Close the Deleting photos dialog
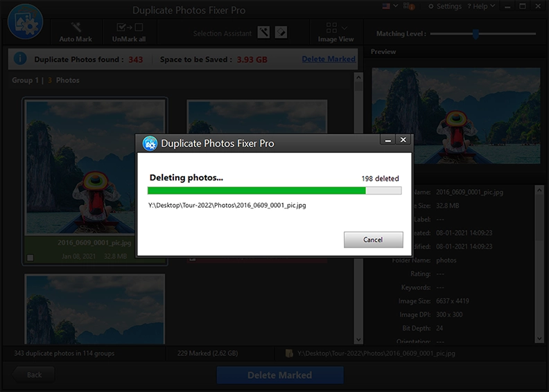 [403, 140]
